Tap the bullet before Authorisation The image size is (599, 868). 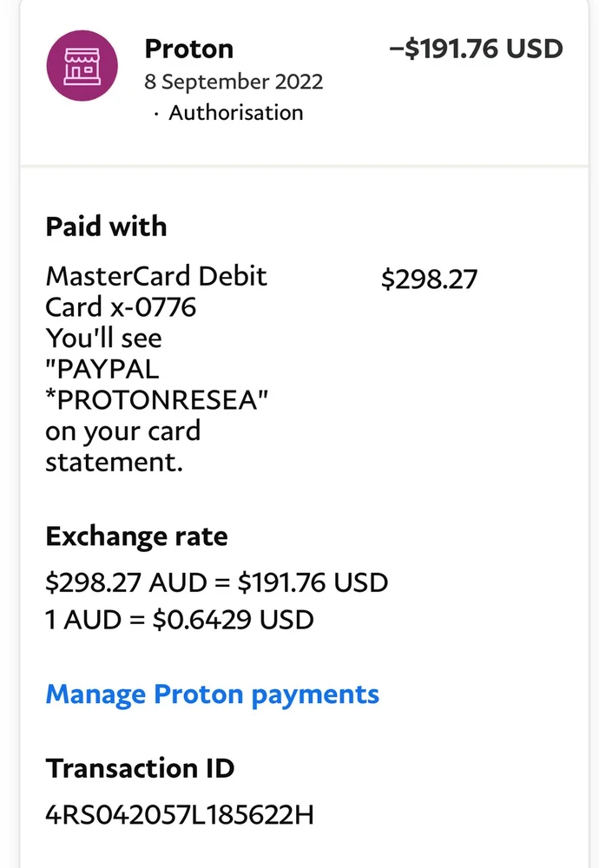point(156,114)
